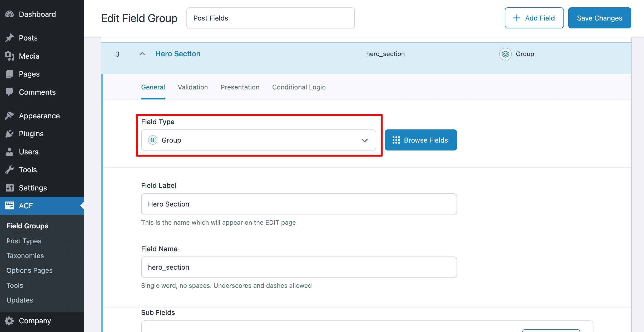Open Updates submenu item
The width and height of the screenshot is (644, 332).
pyautogui.click(x=20, y=300)
